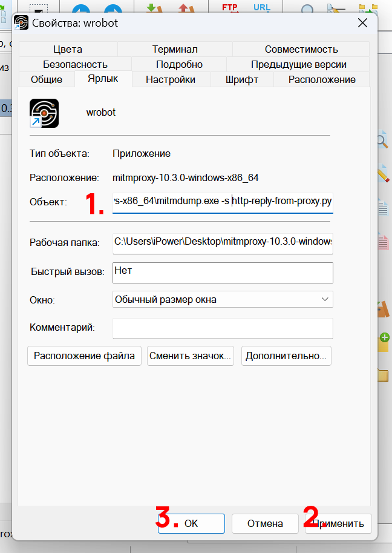This screenshot has width=392, height=553.
Task: Click the Рабочая папка field
Action: tap(223, 243)
